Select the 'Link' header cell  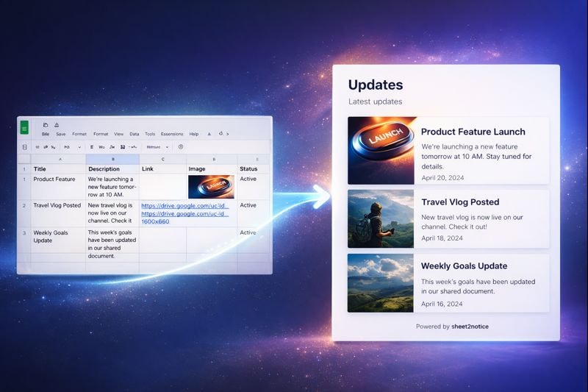(162, 169)
